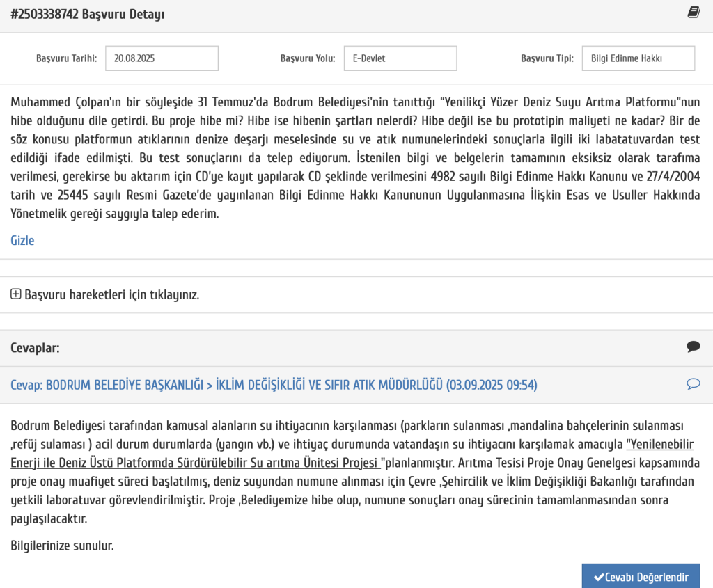Image resolution: width=713 pixels, height=588 pixels.
Task: Click the text 'Başvuru hareketleri için tıklayınız.'
Action: (112, 295)
